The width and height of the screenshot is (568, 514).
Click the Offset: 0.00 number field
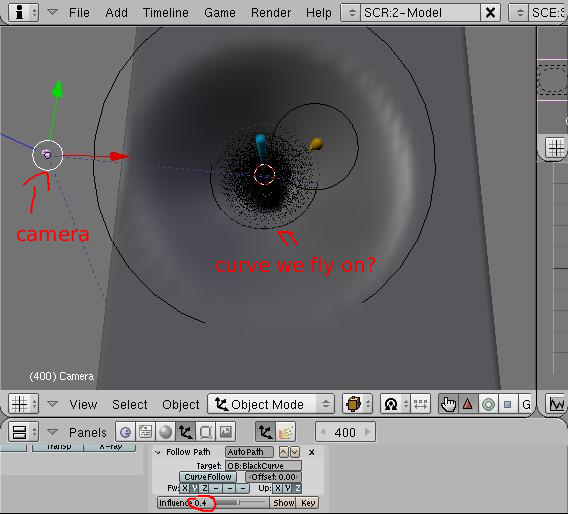coord(273,477)
